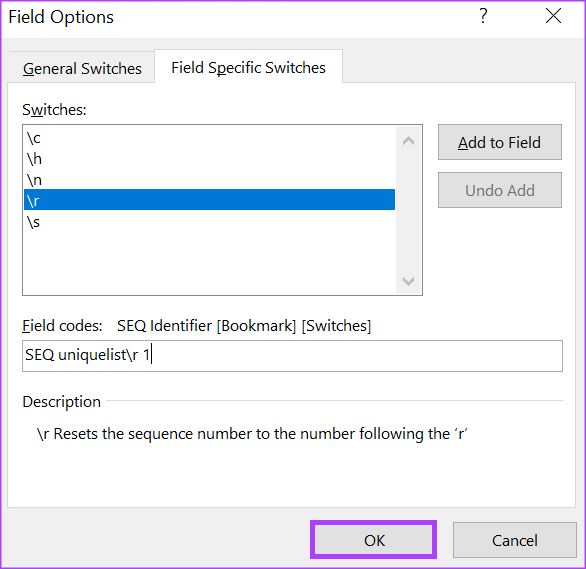Confirm with the OK button
Image resolution: width=586 pixels, height=569 pixels.
[374, 540]
